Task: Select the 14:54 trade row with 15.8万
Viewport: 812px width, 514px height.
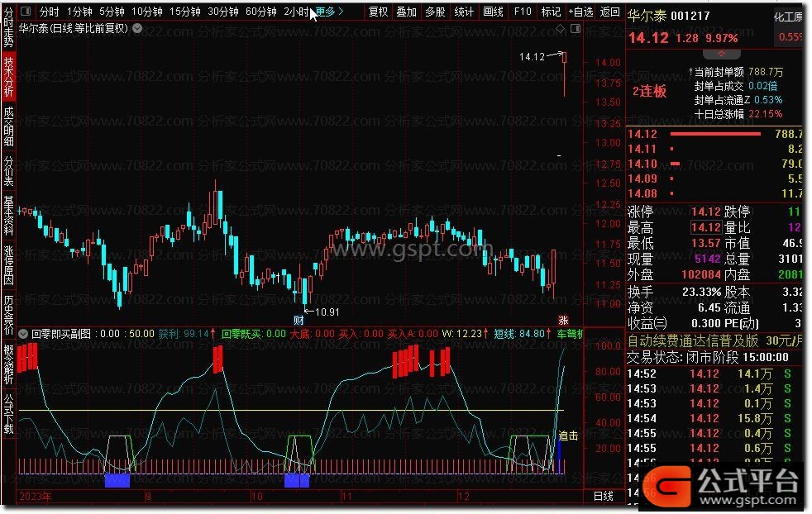Action: (x=714, y=418)
